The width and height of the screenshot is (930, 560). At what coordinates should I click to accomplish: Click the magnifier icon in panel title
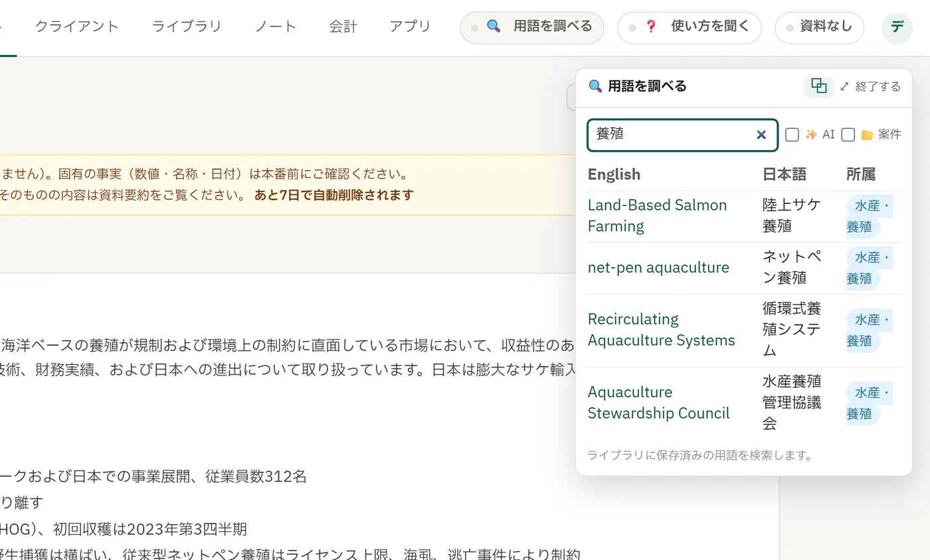coord(596,86)
